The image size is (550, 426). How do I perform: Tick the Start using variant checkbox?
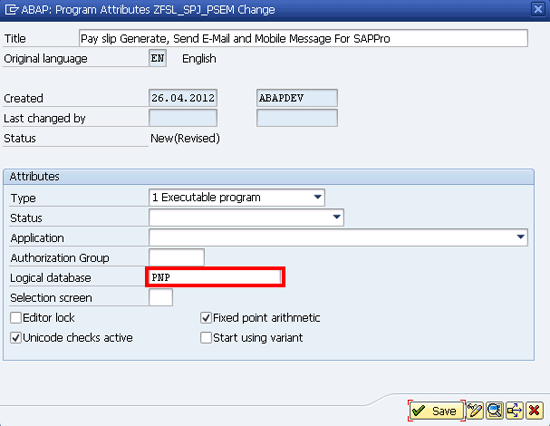click(x=206, y=338)
